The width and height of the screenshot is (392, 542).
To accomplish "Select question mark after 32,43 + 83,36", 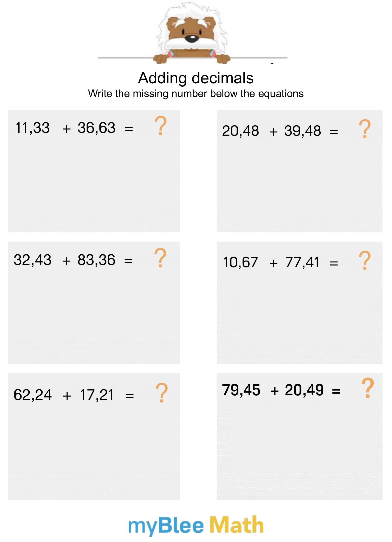I will [x=160, y=258].
